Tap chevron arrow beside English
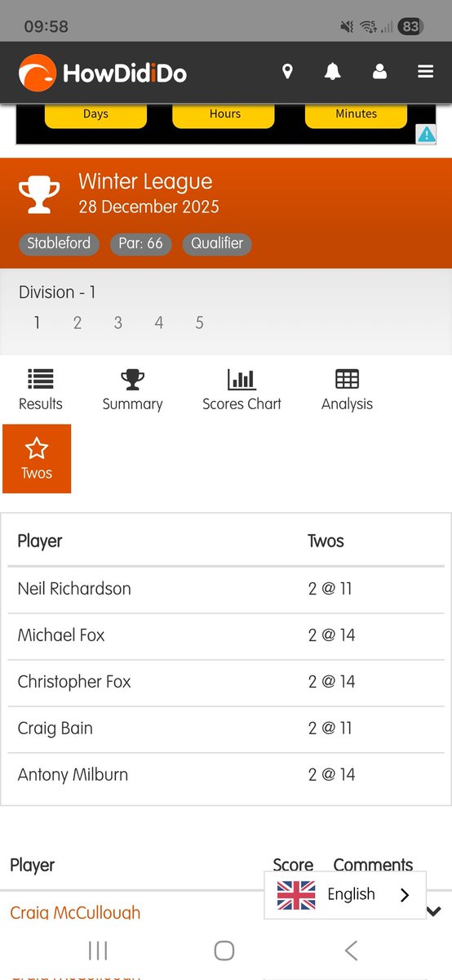 pos(405,895)
